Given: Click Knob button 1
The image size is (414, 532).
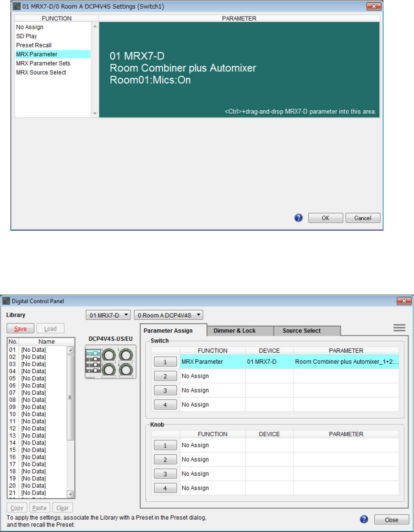Looking at the screenshot, I should click(x=165, y=445).
